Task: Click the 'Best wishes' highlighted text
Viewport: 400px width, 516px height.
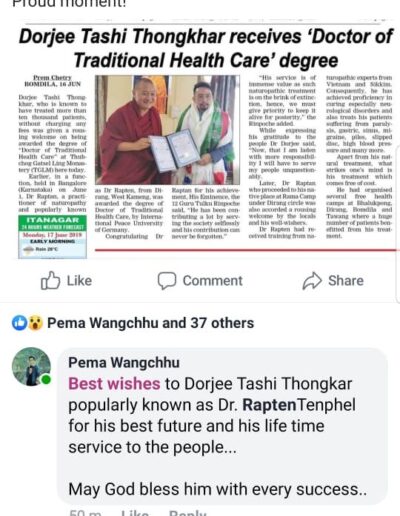Action: pyautogui.click(x=114, y=384)
